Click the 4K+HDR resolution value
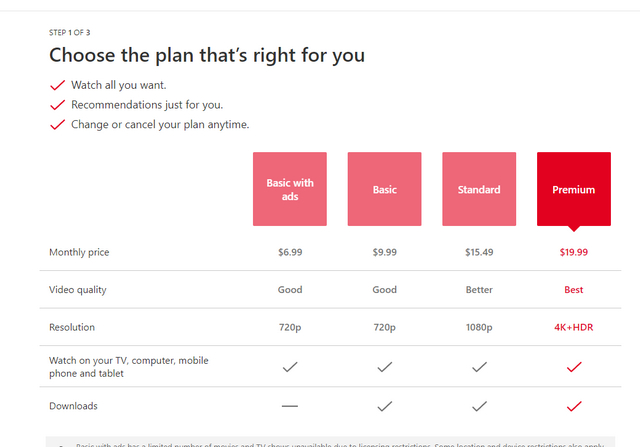Screen dimensions: 640x447 tap(574, 327)
